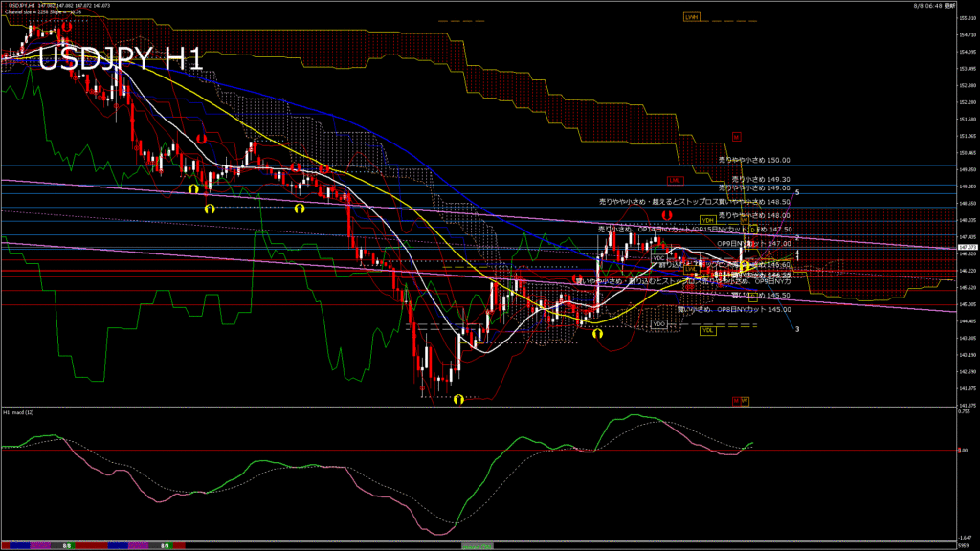The height and width of the screenshot is (551, 980).
Task: Click the Channel size and Slope info line
Action: point(42,11)
